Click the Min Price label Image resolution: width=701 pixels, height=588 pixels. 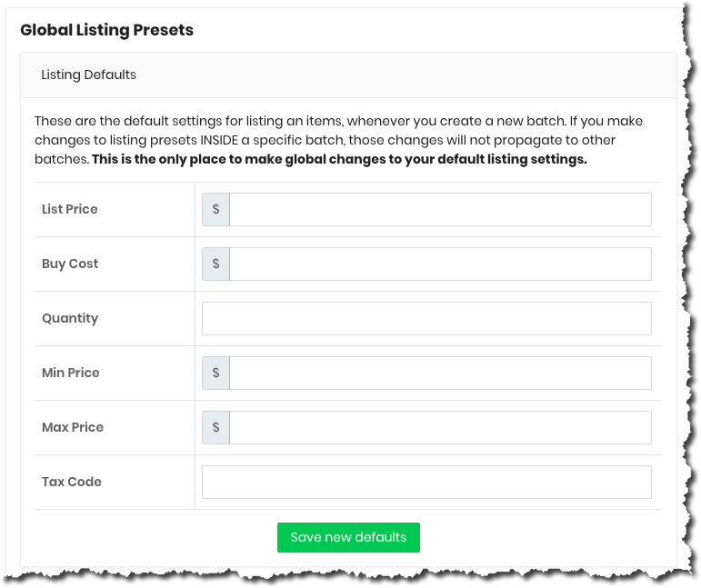tap(71, 373)
